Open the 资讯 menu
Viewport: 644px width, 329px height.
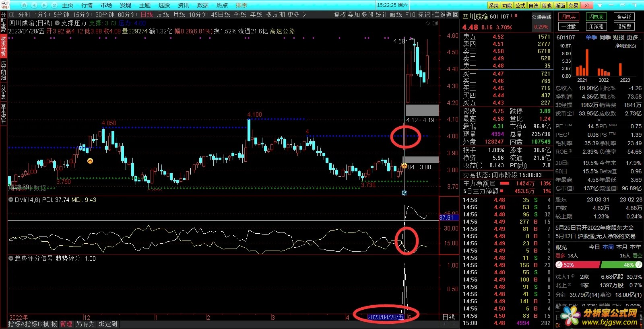[183, 5]
